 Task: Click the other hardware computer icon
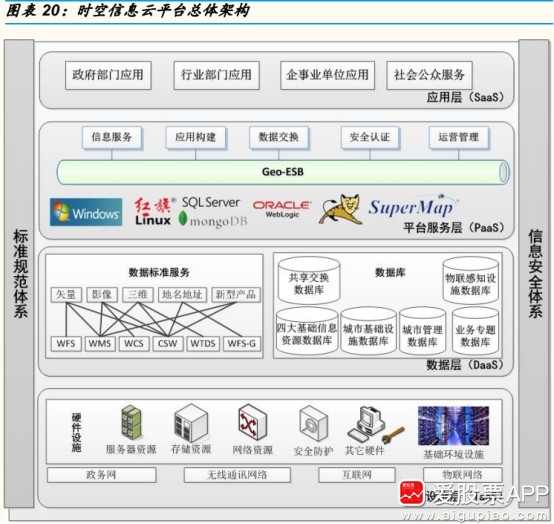(366, 423)
